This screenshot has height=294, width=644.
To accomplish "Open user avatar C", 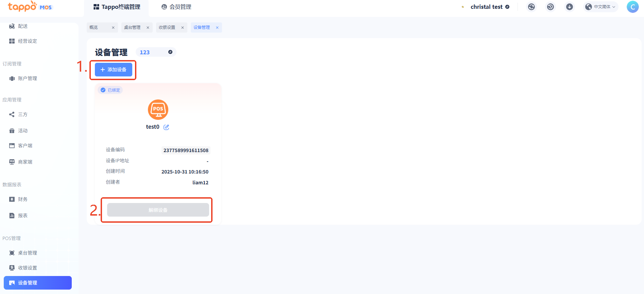I will pyautogui.click(x=632, y=7).
